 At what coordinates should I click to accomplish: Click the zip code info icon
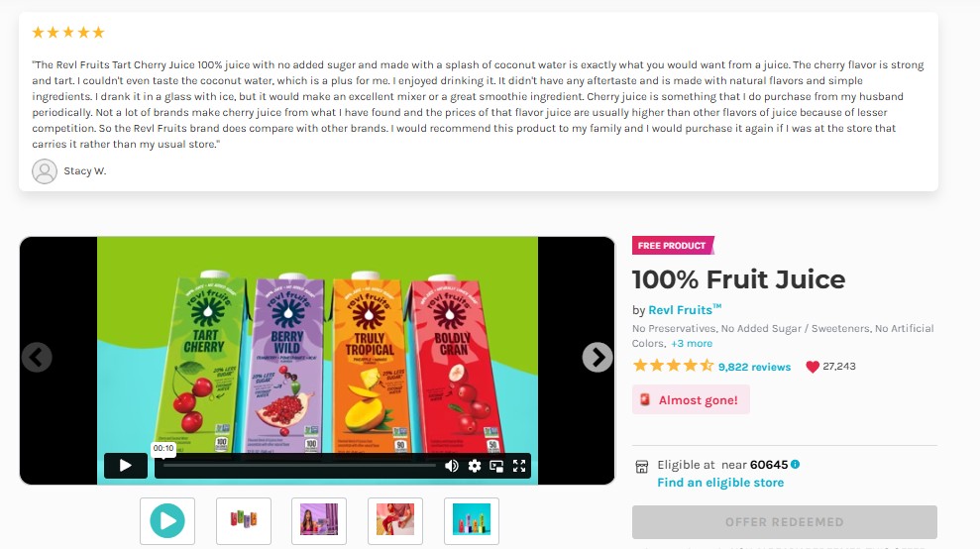[795, 464]
